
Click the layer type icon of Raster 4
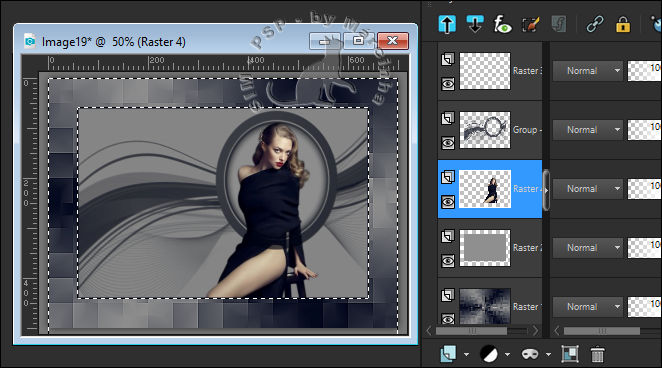click(x=448, y=177)
